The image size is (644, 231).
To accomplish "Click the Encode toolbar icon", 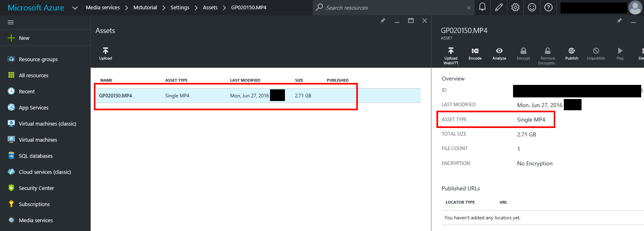I will (x=475, y=51).
